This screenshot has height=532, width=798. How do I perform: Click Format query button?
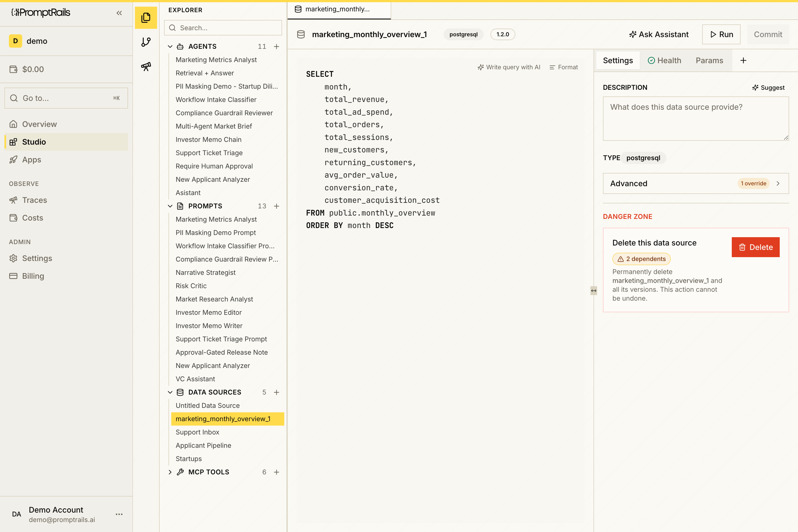click(564, 67)
